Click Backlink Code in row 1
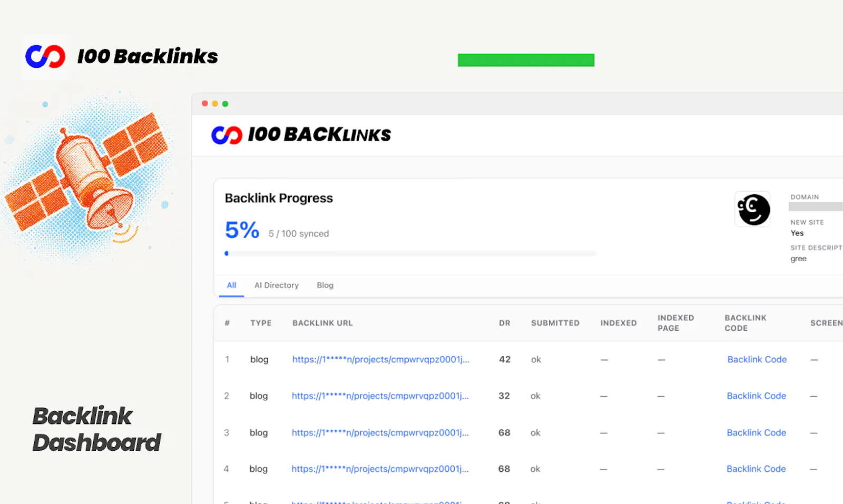 [757, 360]
